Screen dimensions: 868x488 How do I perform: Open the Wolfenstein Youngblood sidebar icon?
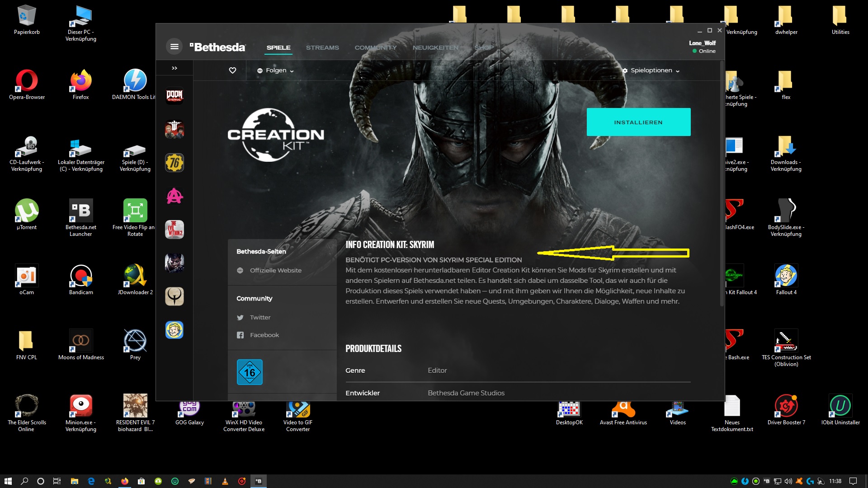[x=175, y=129]
